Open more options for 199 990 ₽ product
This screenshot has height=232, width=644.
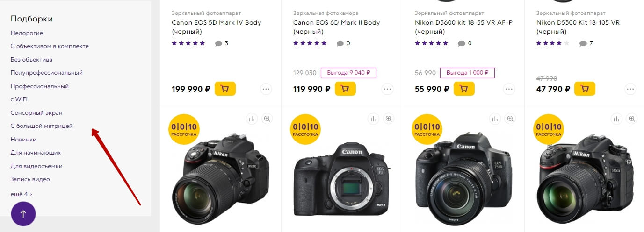click(x=266, y=89)
